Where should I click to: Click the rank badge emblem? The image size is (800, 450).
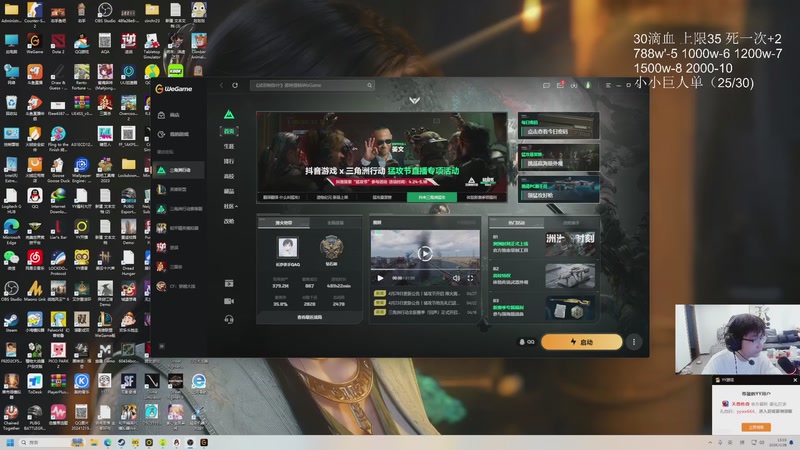(x=331, y=247)
